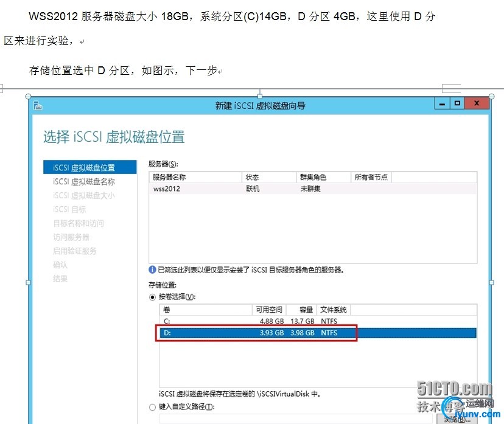Sort volumes by 卷 column header
The image size is (504, 424).
[206, 310]
